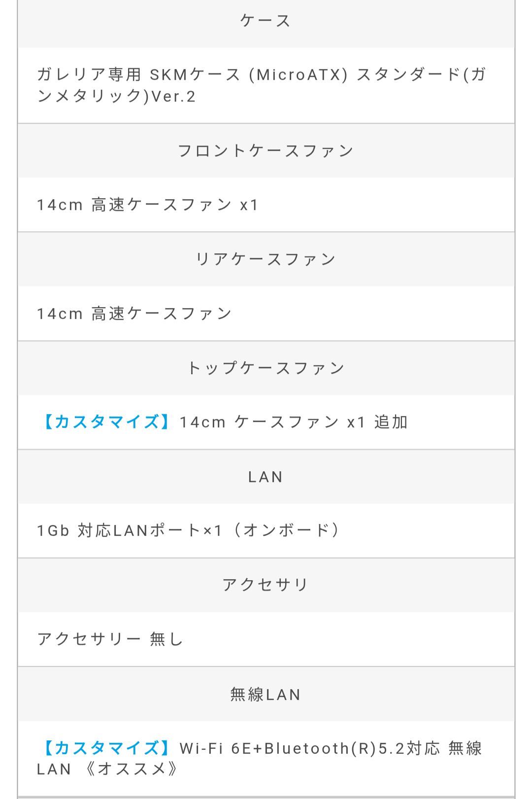Click the LAN section header
The width and height of the screenshot is (532, 799).
(x=266, y=477)
